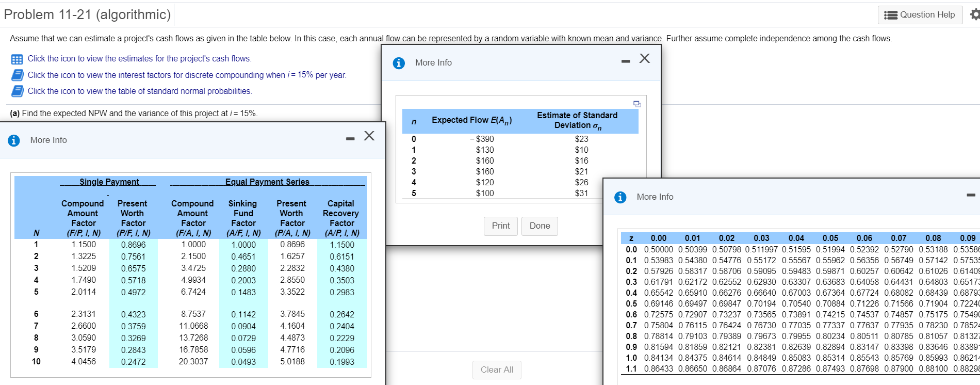The width and height of the screenshot is (980, 385).
Task: Select 0.50000 in the standard normal table
Action: [659, 250]
